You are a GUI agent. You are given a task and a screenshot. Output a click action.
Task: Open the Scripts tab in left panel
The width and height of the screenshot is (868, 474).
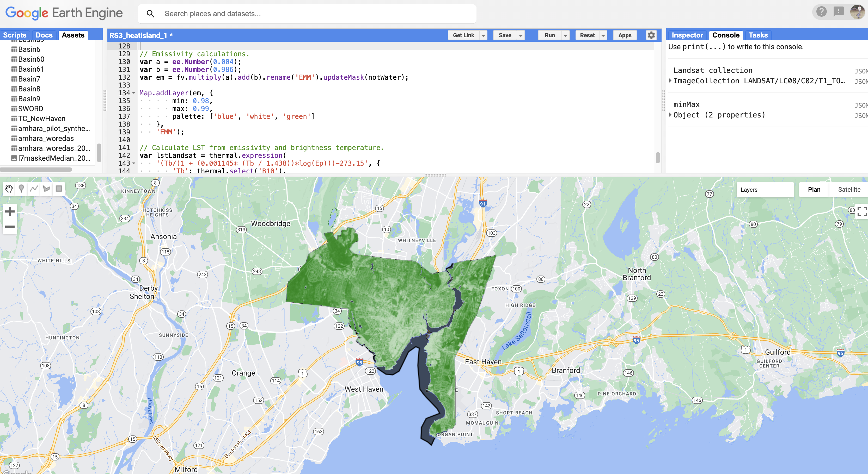coord(15,35)
